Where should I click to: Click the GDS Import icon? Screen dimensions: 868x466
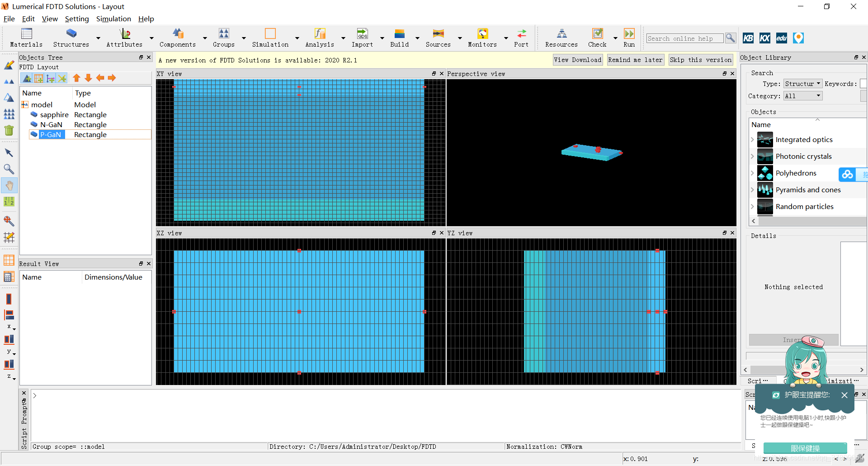[x=363, y=38]
